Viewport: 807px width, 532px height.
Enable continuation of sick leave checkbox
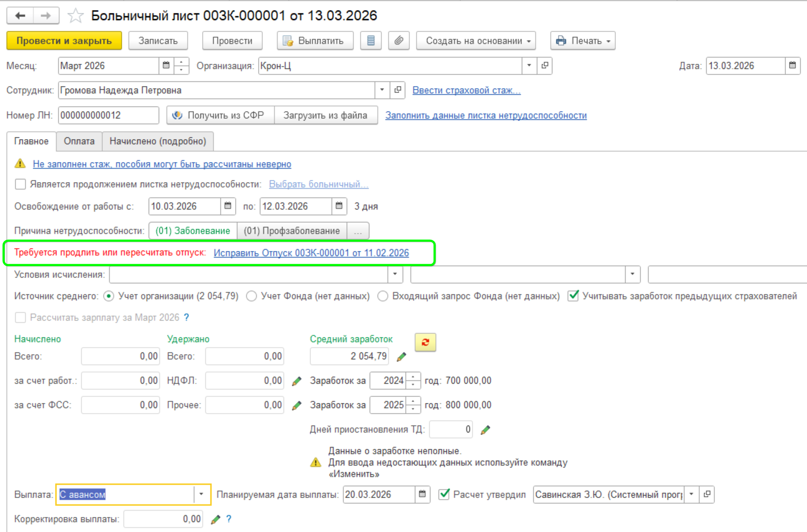(x=21, y=184)
